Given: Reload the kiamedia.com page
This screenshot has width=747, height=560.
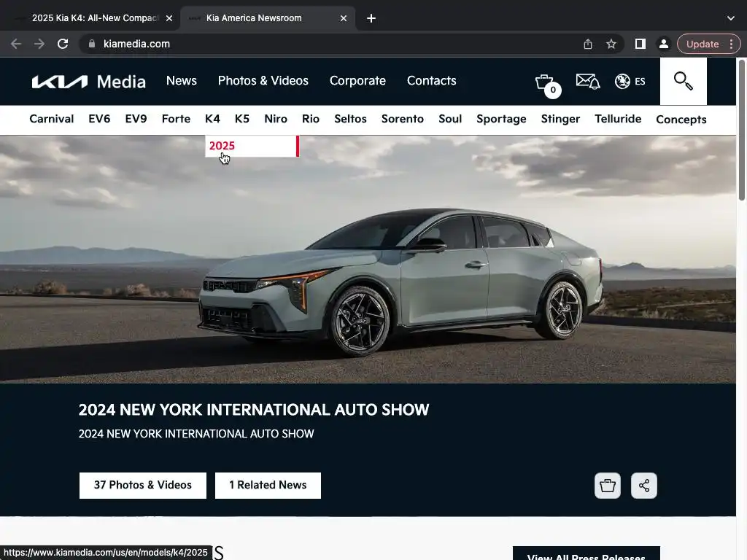Looking at the screenshot, I should [x=63, y=44].
